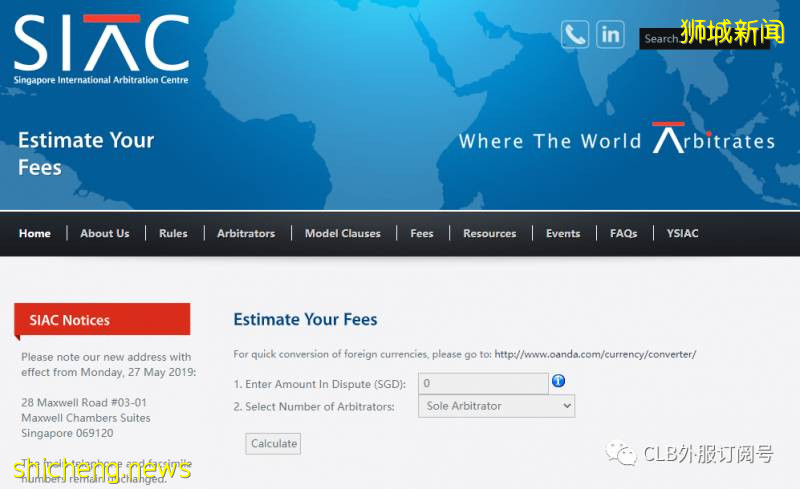The width and height of the screenshot is (800, 489).
Task: Go to About Us menu
Action: 105,233
